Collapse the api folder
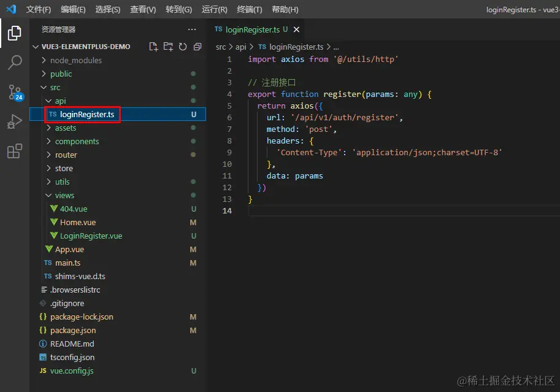560x392 pixels. tap(118, 101)
